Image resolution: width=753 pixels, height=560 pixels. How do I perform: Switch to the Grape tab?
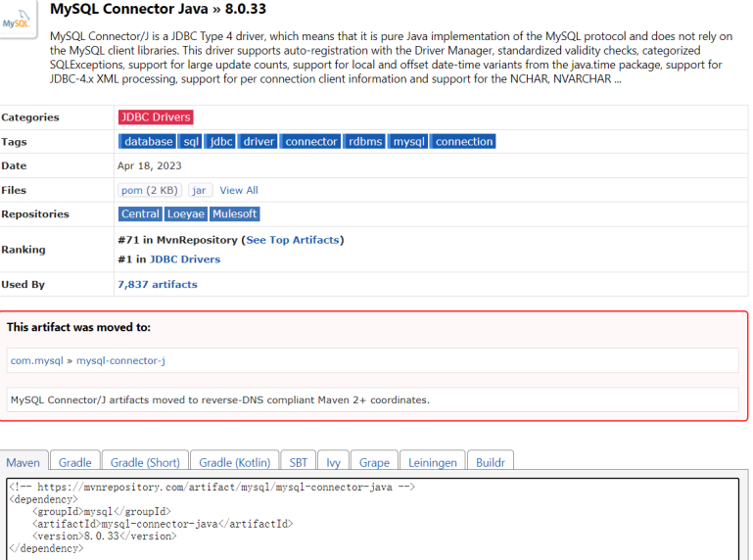[x=374, y=462]
